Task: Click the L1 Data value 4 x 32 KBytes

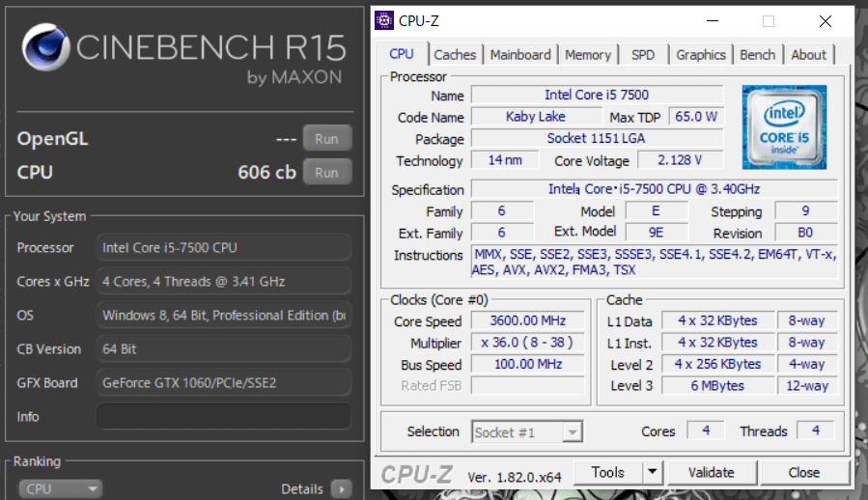Action: (717, 320)
